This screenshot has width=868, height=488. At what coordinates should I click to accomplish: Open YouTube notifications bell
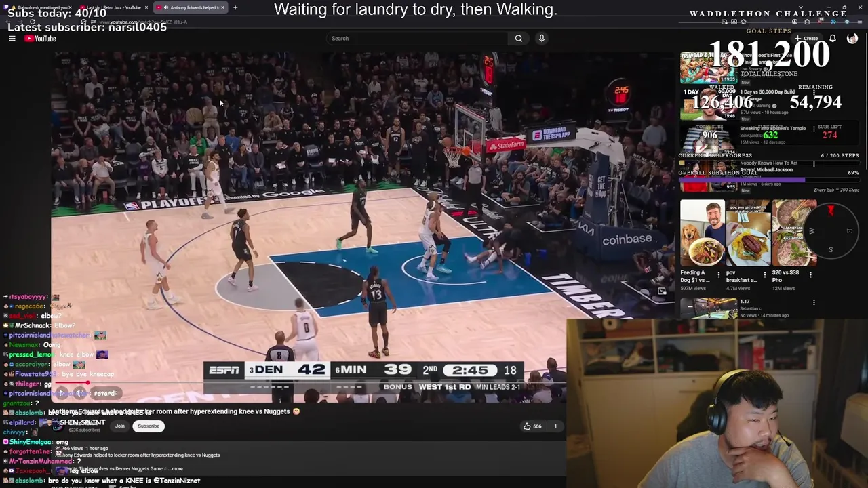point(833,39)
